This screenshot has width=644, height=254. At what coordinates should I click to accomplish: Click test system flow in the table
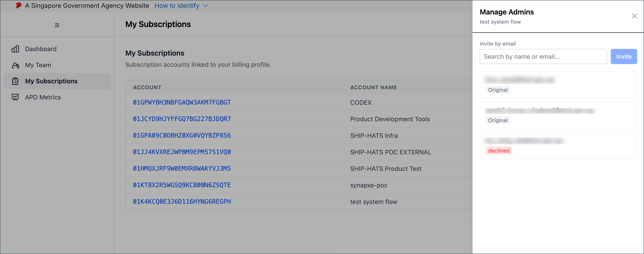pyautogui.click(x=374, y=202)
